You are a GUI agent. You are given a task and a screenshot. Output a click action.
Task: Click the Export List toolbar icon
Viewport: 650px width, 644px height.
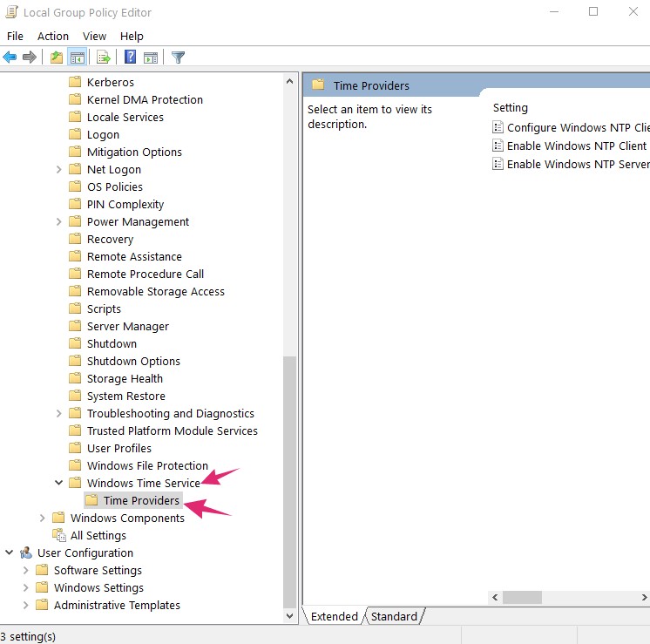tap(104, 57)
